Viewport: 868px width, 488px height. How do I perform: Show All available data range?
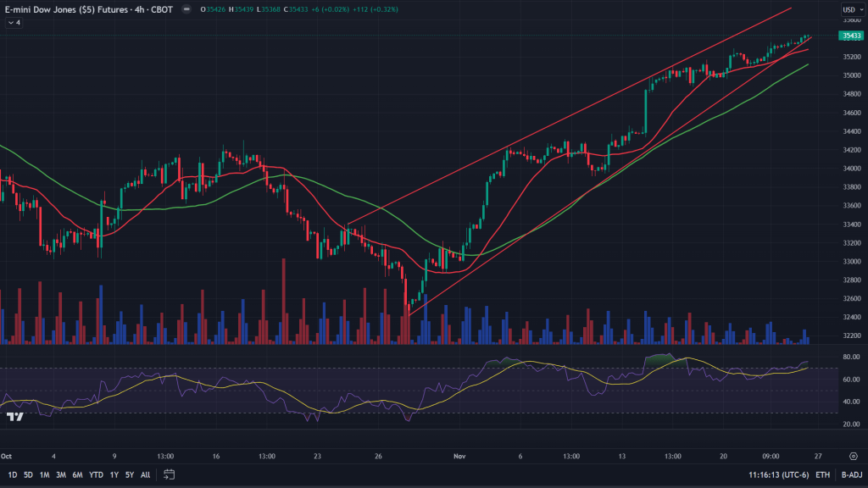pos(146,474)
